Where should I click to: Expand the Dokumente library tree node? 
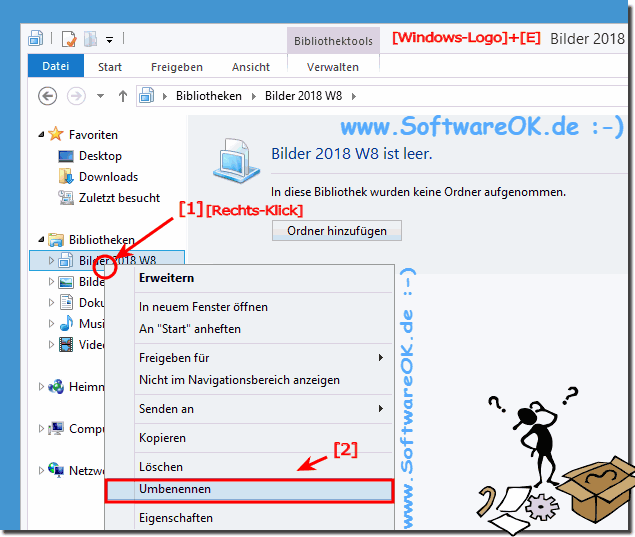tap(51, 303)
